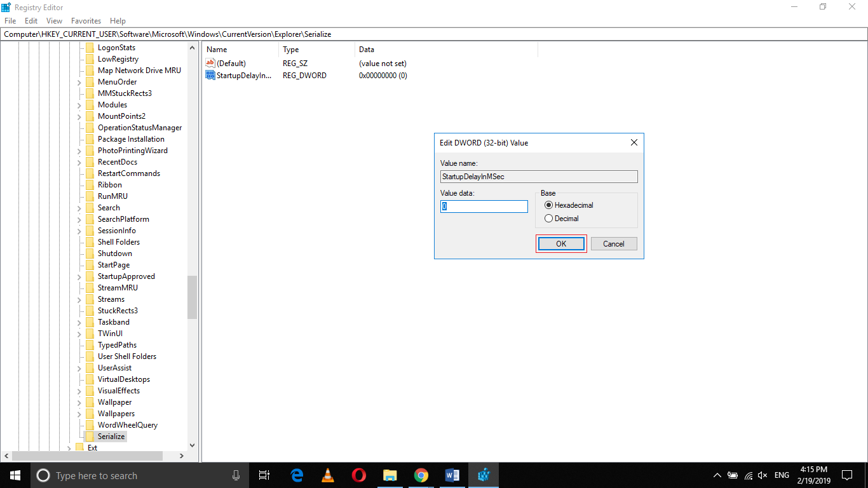Cancel the Edit DWORD dialog
Screen dimensions: 868x488
tap(614, 244)
